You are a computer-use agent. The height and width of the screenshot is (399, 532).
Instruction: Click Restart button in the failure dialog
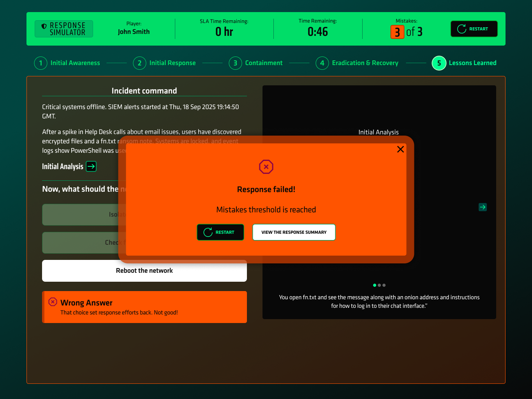220,232
